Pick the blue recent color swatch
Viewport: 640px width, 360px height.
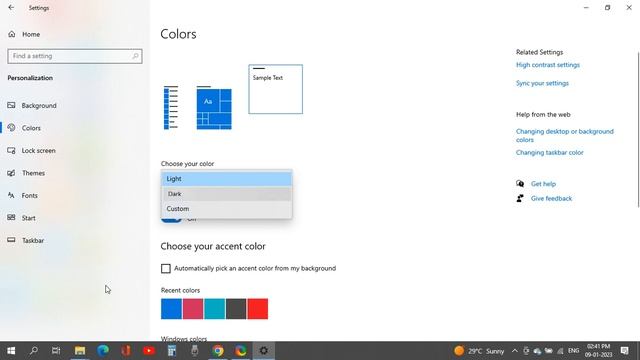pyautogui.click(x=171, y=309)
